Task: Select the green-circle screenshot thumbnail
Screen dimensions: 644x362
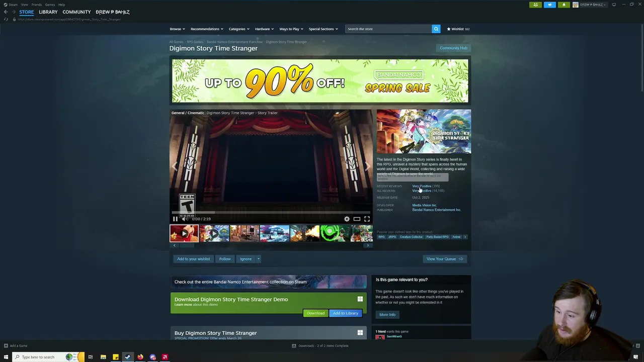Action: pyautogui.click(x=335, y=234)
